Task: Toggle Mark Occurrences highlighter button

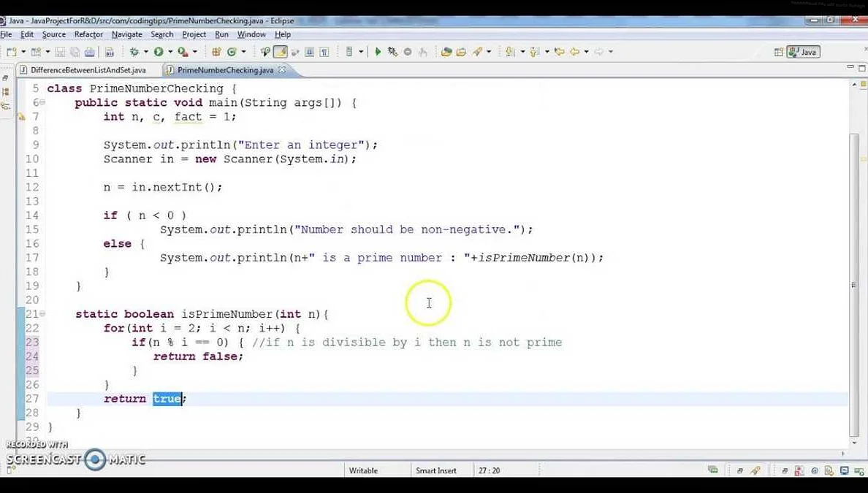Action: pos(280,52)
